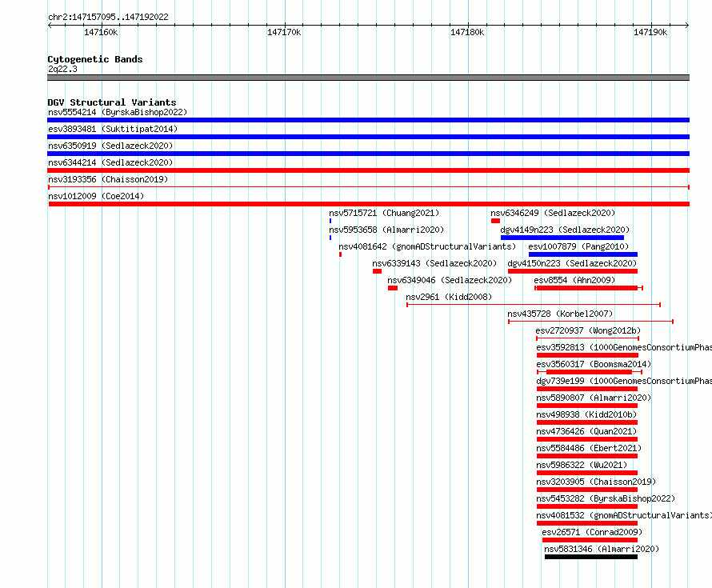Click the 147190k ruler tick label
This screenshot has width=712, height=588.
coord(650,32)
